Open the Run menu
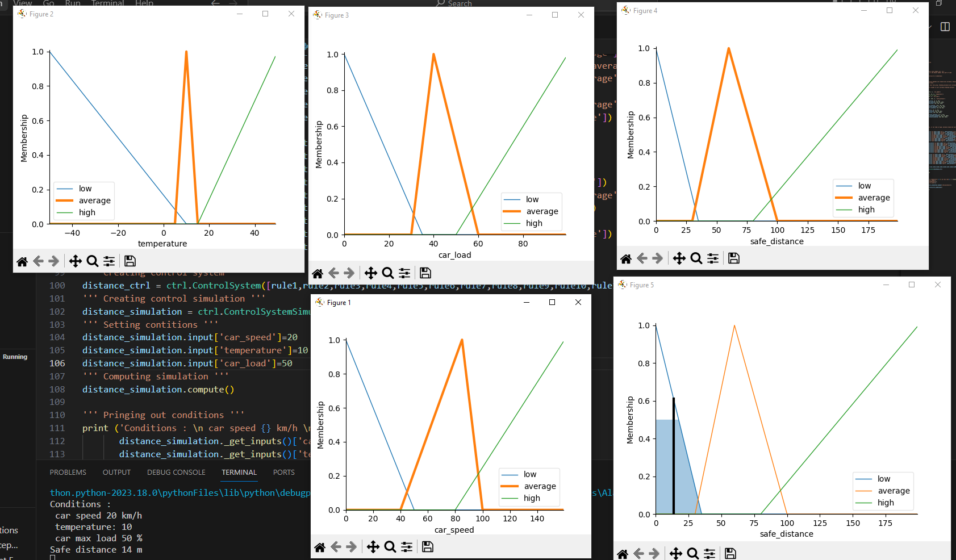Viewport: 956px width, 560px height. coord(72,3)
